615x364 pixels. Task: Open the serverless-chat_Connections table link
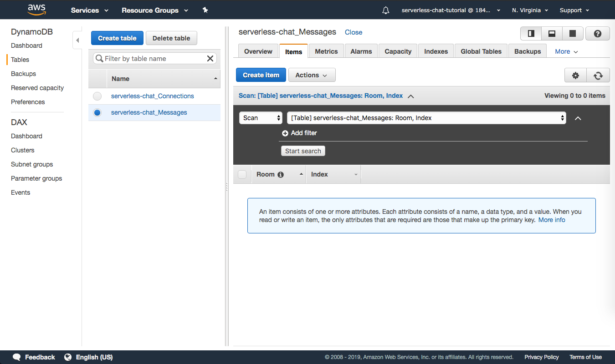point(153,96)
